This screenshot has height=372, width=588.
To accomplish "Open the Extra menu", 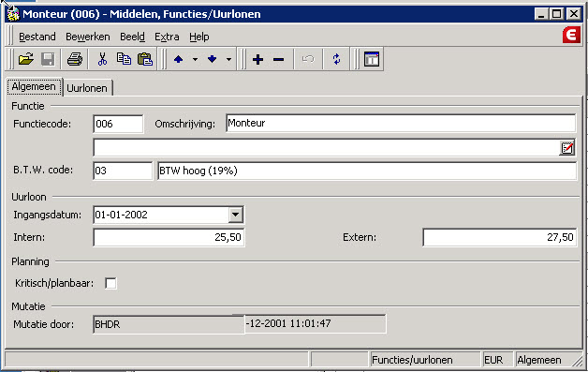I will click(x=167, y=37).
